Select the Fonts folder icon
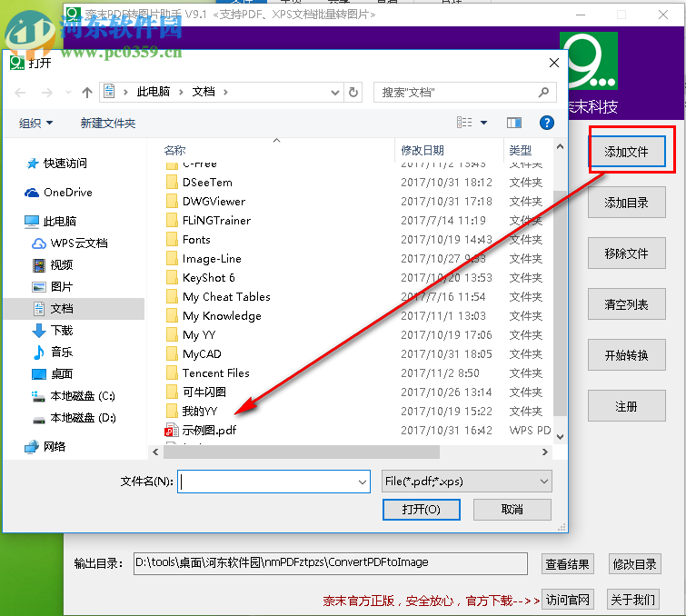Image resolution: width=686 pixels, height=616 pixels. [x=172, y=239]
